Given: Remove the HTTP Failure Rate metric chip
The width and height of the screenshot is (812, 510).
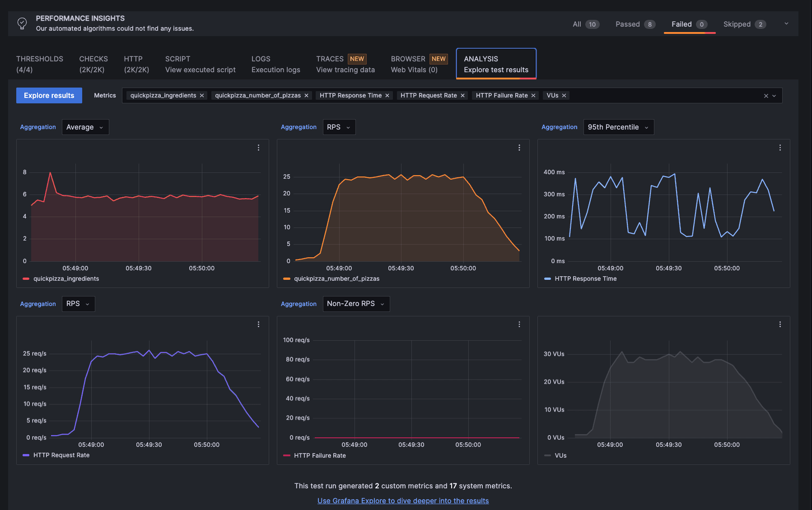Looking at the screenshot, I should click(533, 95).
